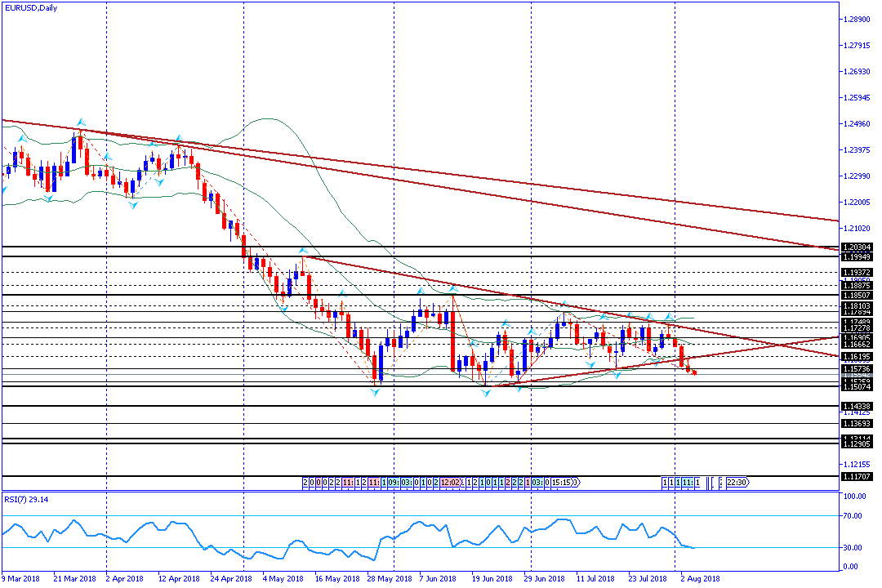This screenshot has height=588, width=882.
Task: Select the 1.13693 price level label
Action: [857, 424]
